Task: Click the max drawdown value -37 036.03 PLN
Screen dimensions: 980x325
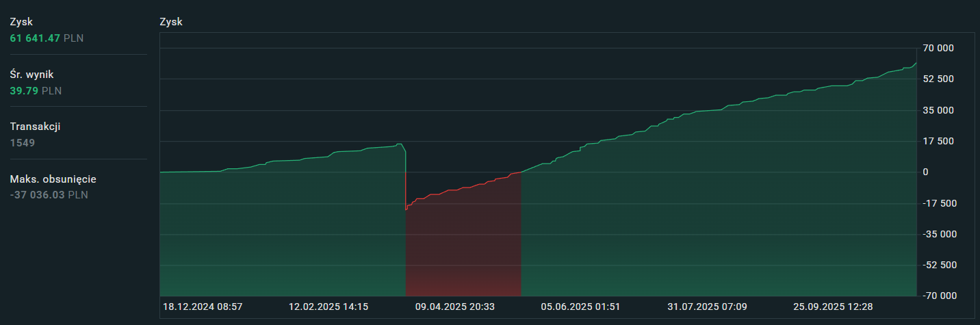Action: pyautogui.click(x=49, y=195)
